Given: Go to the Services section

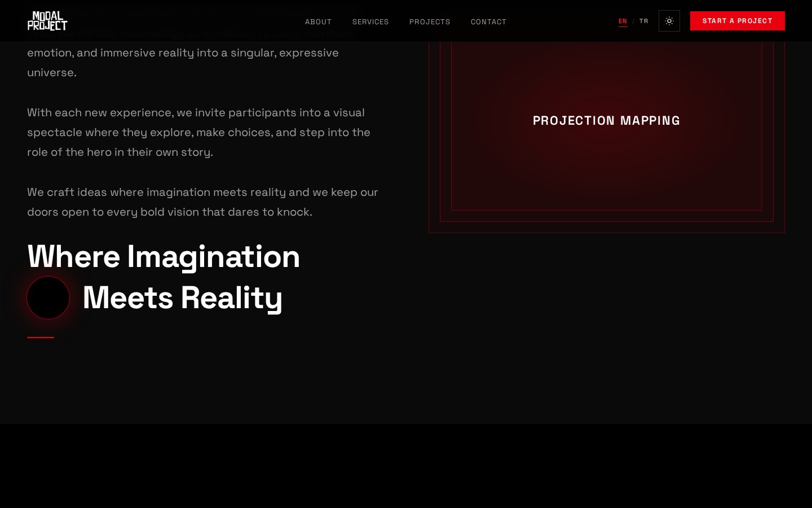Looking at the screenshot, I should pyautogui.click(x=370, y=21).
